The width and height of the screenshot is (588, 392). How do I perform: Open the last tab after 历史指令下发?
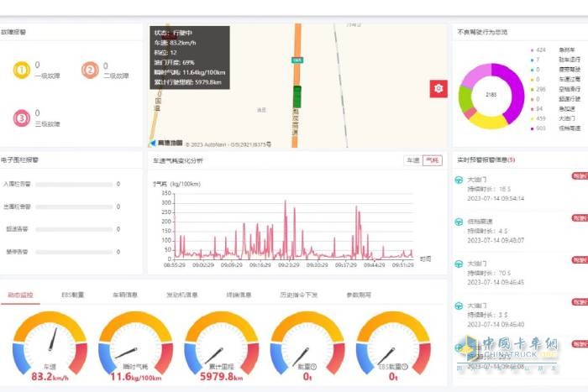click(359, 295)
